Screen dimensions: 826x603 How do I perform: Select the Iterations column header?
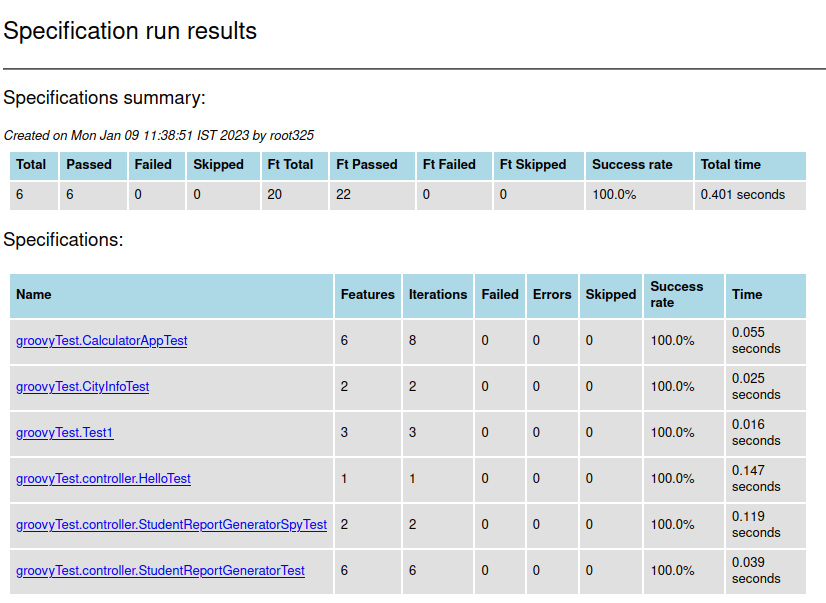[437, 295]
